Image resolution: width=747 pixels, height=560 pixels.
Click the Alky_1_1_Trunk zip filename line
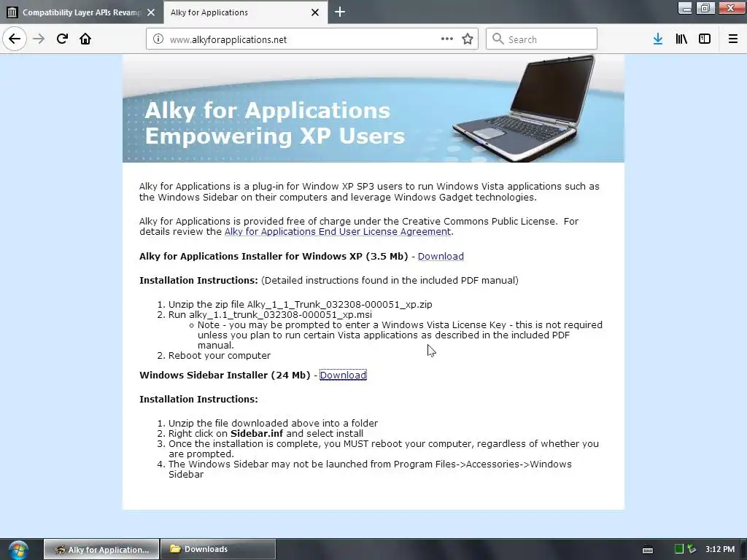(300, 304)
